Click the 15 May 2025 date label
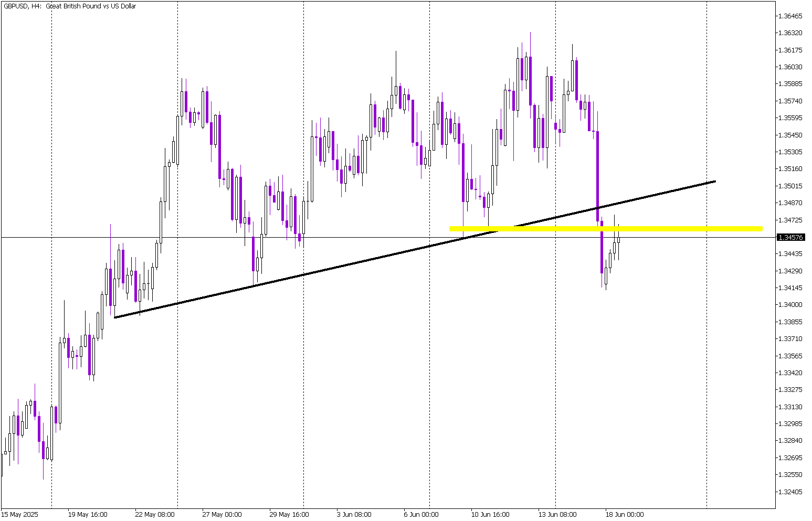This screenshot has width=812, height=521. 20,515
